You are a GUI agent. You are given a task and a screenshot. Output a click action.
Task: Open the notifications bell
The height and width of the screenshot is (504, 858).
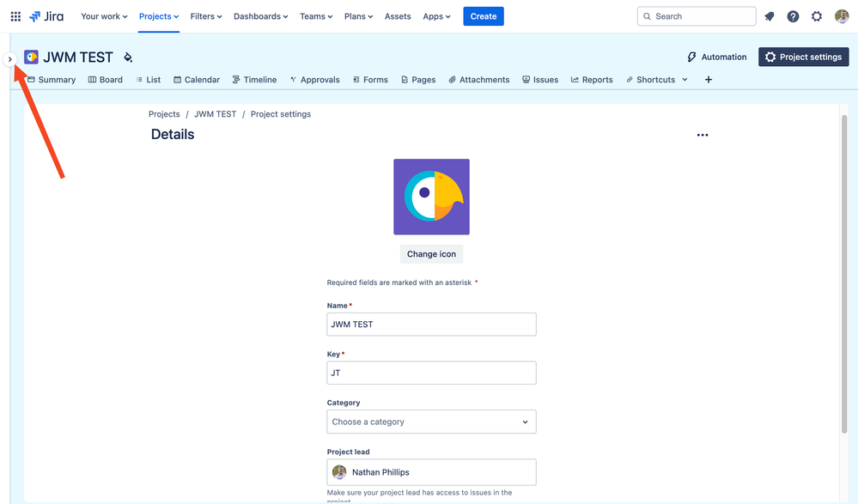click(770, 16)
